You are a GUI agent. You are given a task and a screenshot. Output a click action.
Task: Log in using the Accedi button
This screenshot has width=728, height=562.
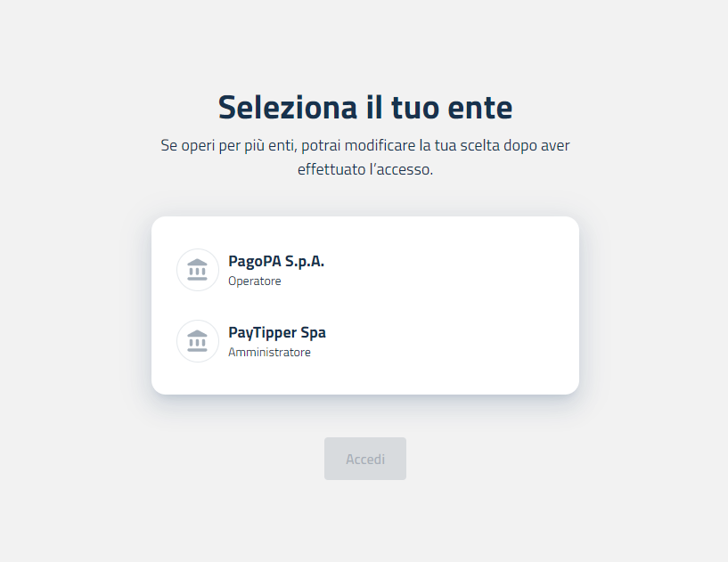[365, 459]
